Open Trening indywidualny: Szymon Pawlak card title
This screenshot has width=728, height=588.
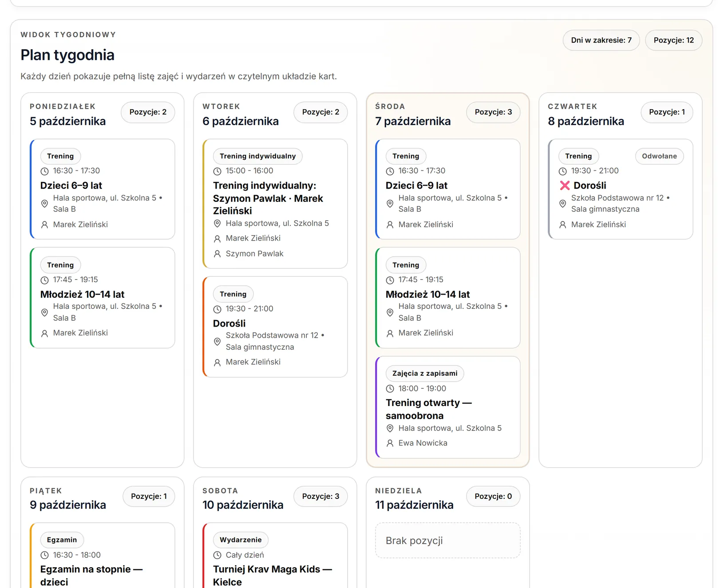tap(268, 198)
